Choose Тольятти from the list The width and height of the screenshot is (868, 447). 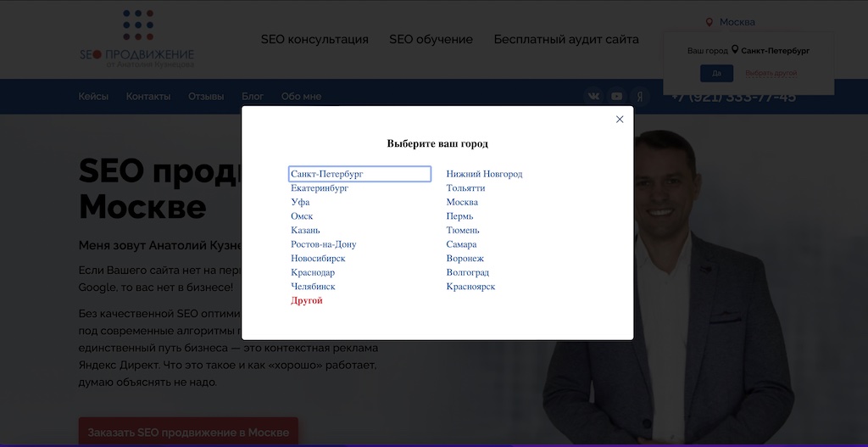click(465, 188)
